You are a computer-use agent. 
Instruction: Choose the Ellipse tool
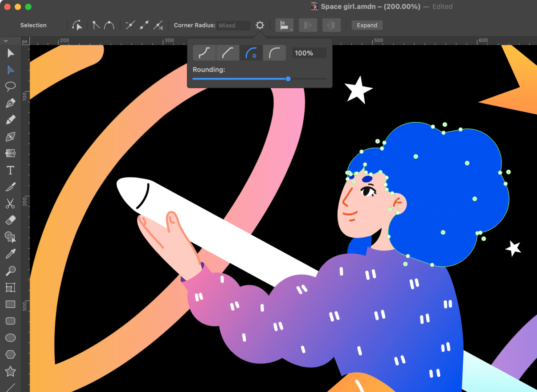pyautogui.click(x=11, y=338)
